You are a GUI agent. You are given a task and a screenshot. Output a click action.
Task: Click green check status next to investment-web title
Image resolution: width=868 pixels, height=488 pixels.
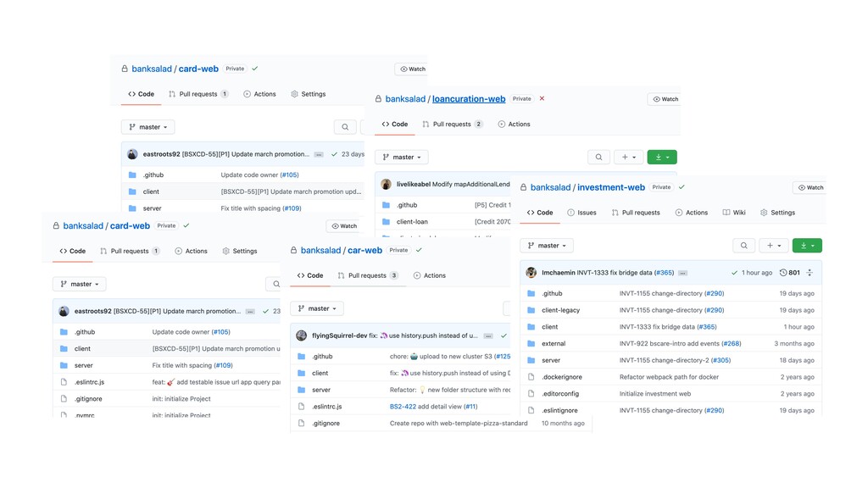coord(682,187)
